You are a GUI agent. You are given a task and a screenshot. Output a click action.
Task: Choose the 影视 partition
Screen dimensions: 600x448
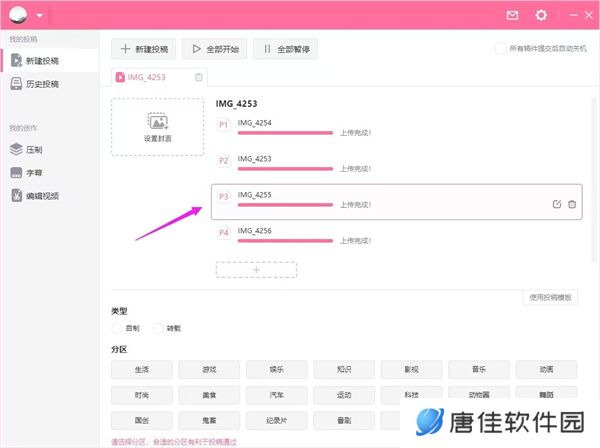tap(411, 370)
